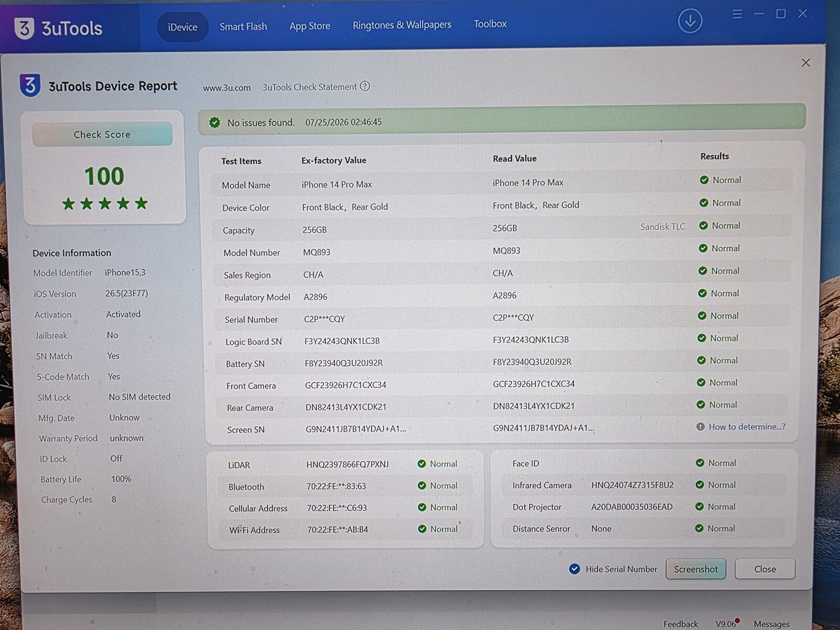
Task: Click the Battery Life value 100%
Action: point(121,479)
